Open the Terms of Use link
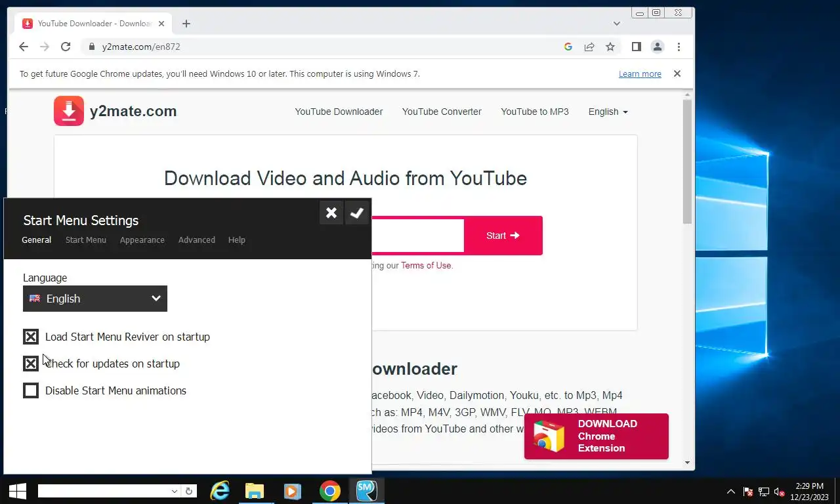This screenshot has width=840, height=504. (x=427, y=265)
